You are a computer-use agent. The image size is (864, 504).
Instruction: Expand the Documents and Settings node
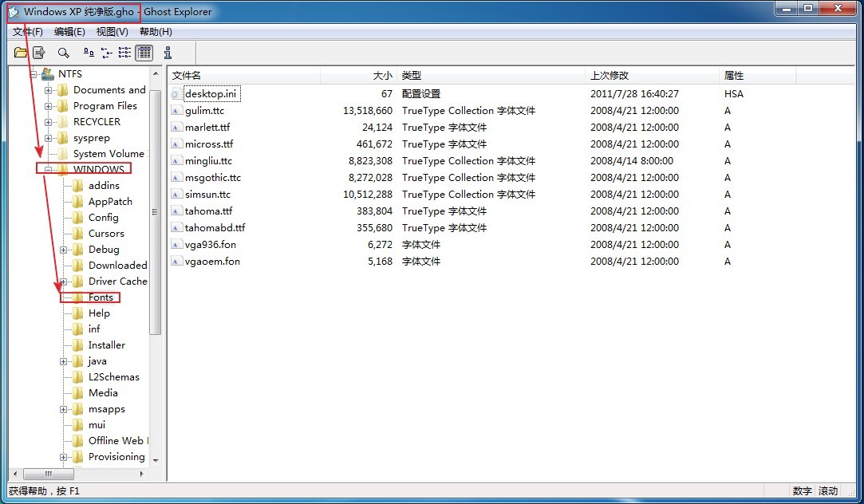49,90
